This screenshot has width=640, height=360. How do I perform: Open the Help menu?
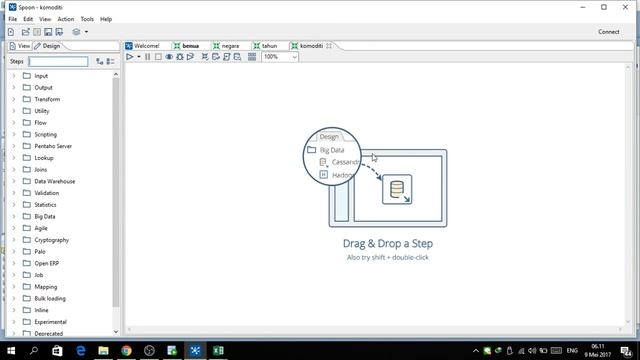click(106, 19)
